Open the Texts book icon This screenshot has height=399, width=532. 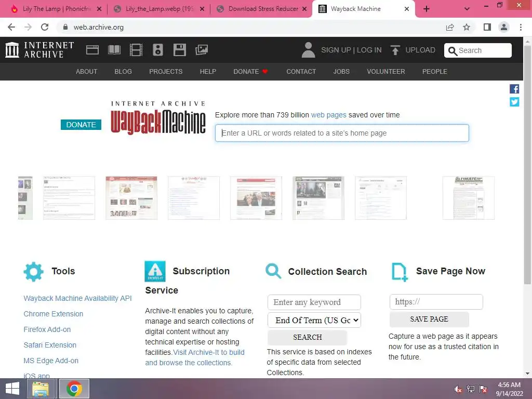point(114,50)
